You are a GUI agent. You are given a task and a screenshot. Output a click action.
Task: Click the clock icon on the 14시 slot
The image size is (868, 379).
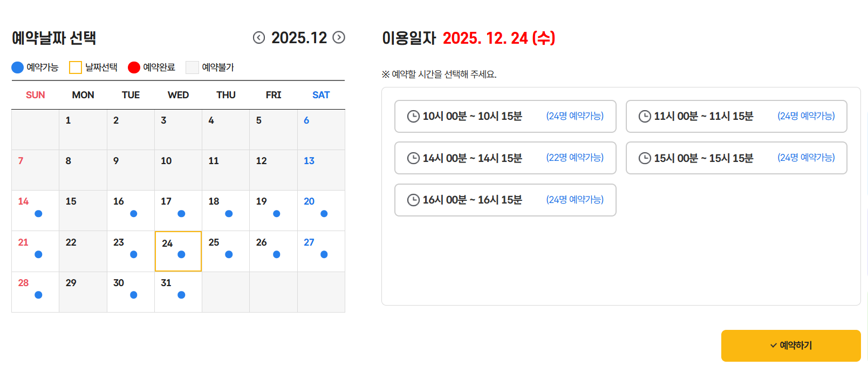point(413,158)
